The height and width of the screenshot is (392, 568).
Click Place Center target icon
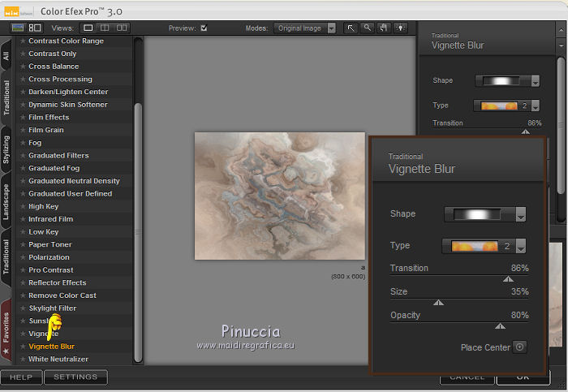click(x=520, y=347)
